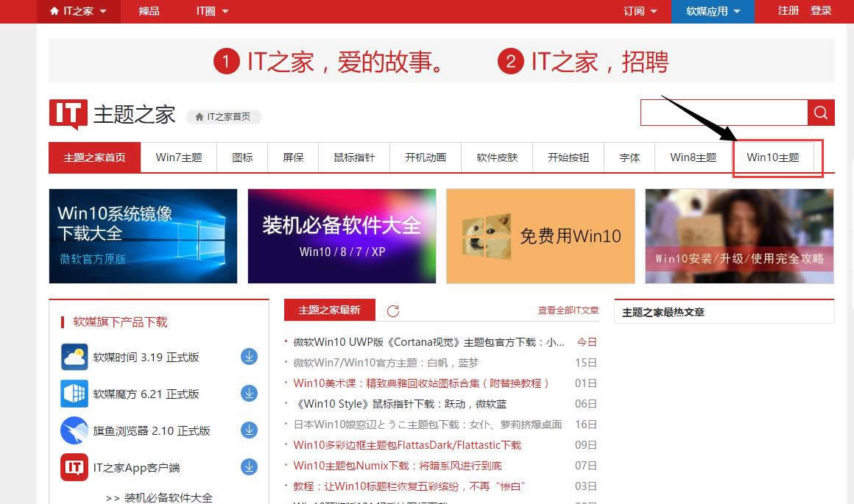Select the 鼠标指针 tab
The width and height of the screenshot is (854, 504).
tap(353, 157)
